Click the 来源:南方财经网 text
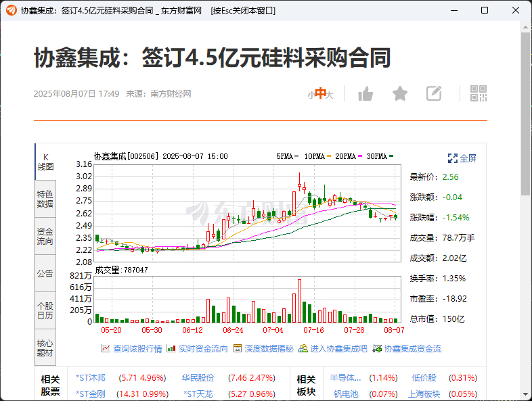The height and width of the screenshot is (401, 532). [x=158, y=94]
